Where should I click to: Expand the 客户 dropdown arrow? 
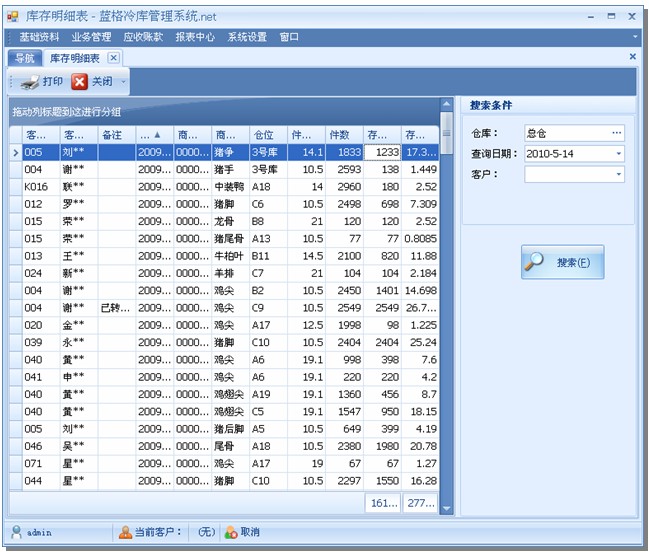(x=618, y=174)
